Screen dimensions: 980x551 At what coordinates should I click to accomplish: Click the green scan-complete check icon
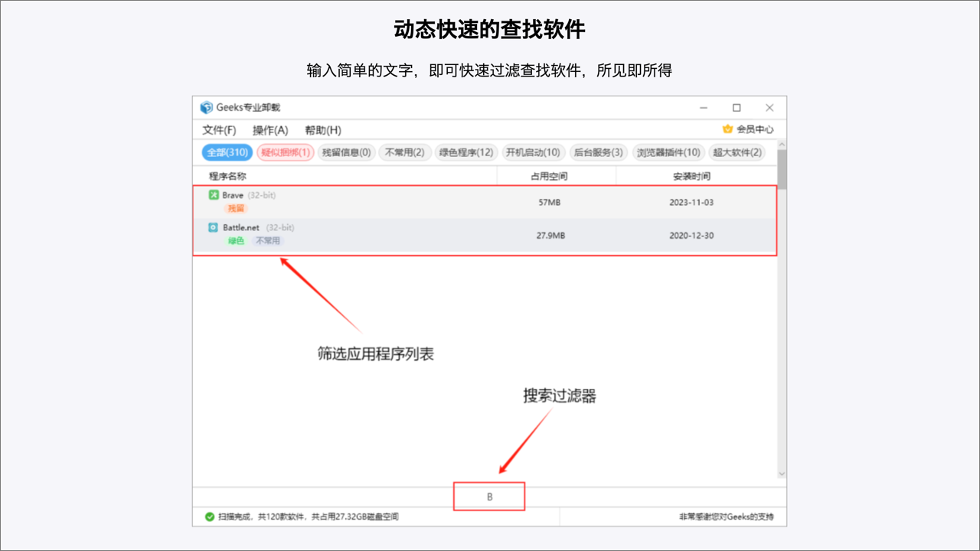pos(209,517)
